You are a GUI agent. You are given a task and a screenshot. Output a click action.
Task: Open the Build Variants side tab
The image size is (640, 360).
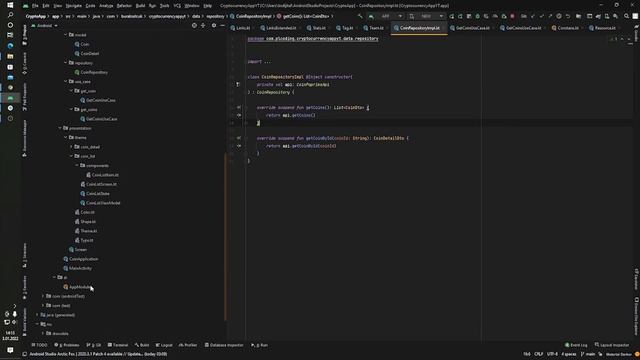point(25,322)
